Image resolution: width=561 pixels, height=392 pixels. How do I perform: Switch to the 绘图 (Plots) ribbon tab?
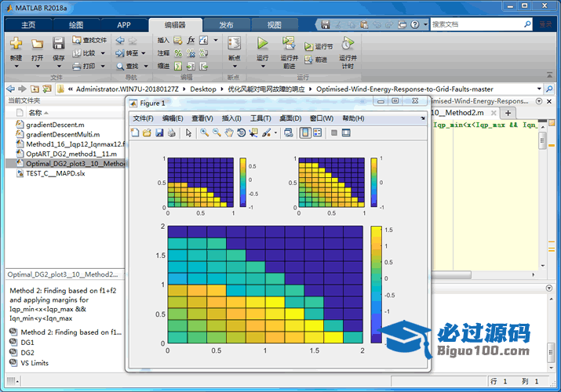pyautogui.click(x=75, y=24)
